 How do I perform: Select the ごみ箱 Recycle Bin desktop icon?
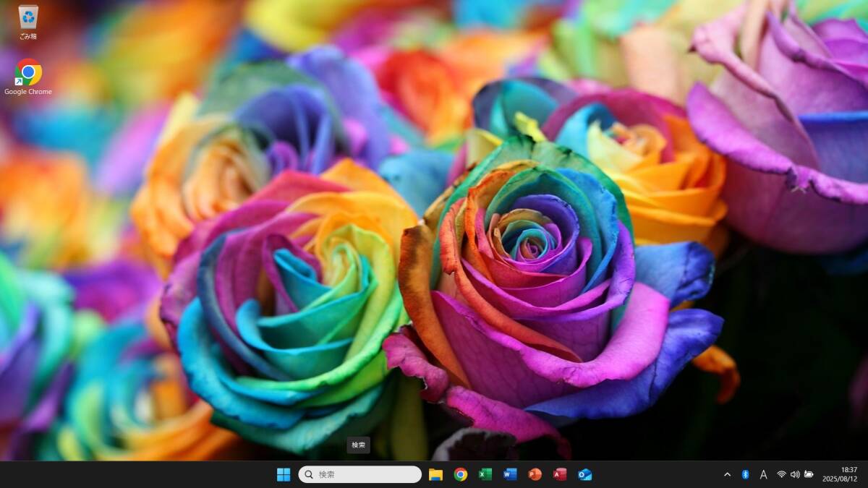click(28, 22)
